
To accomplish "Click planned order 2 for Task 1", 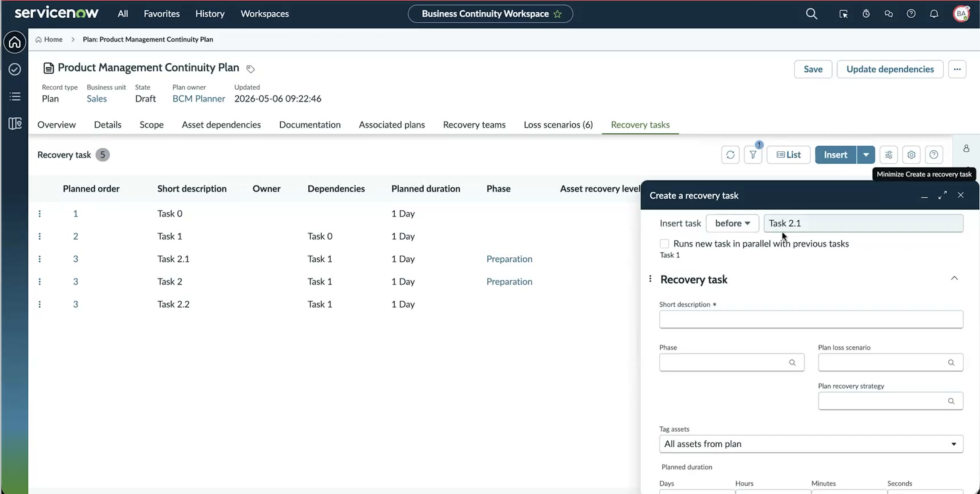I will coord(75,236).
